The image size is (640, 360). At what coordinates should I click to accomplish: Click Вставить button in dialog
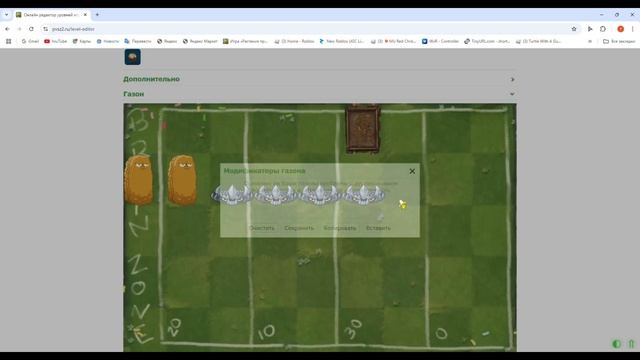pos(378,228)
